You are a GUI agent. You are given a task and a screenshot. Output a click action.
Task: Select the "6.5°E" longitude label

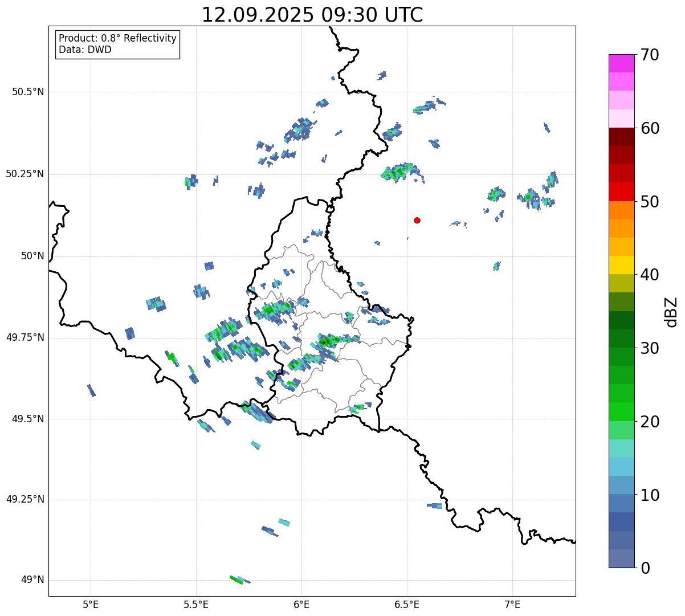(x=407, y=604)
